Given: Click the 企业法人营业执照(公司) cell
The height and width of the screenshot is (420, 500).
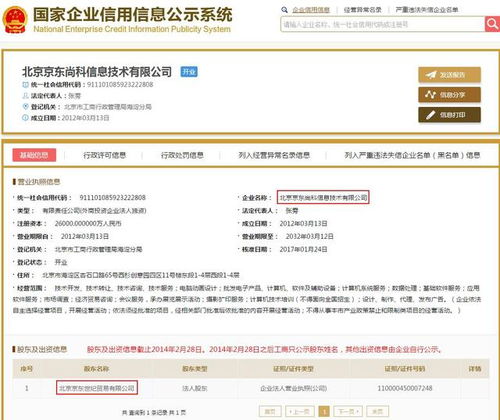Looking at the screenshot, I should [x=293, y=388].
